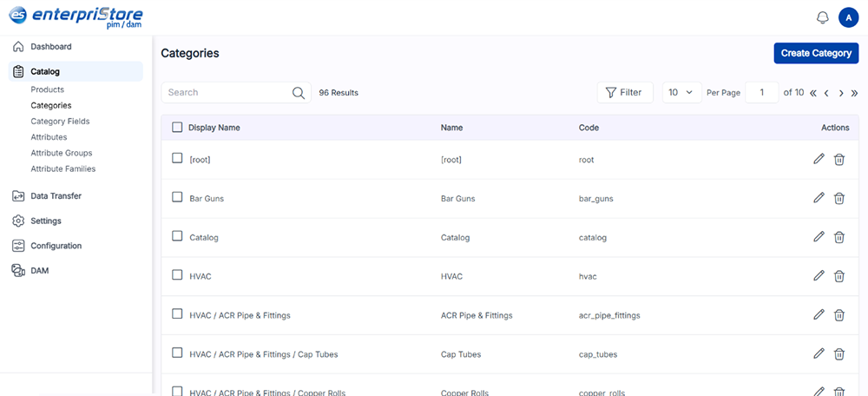This screenshot has width=868, height=396.
Task: Edit the Catalog category row
Action: (819, 237)
